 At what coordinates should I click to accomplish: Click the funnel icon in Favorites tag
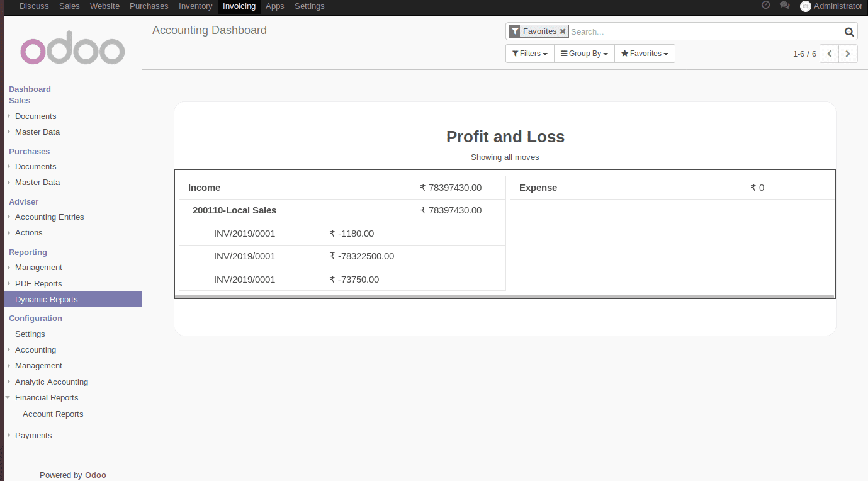[515, 31]
